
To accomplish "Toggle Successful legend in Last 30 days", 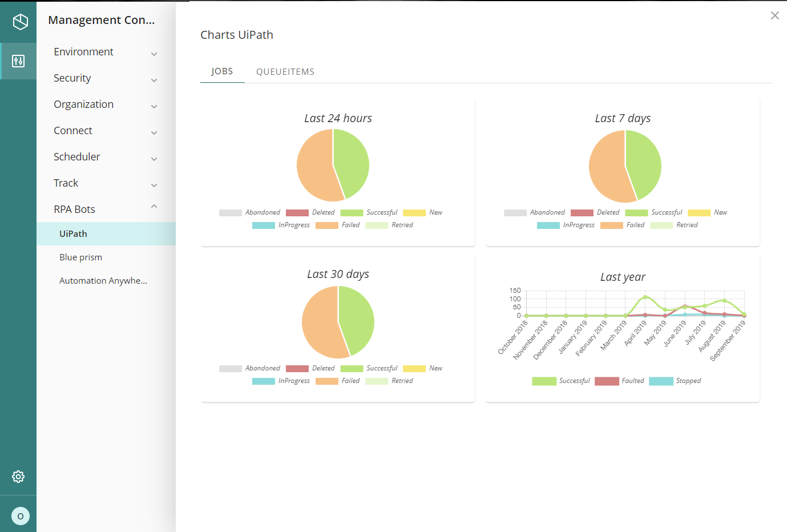I will point(369,368).
